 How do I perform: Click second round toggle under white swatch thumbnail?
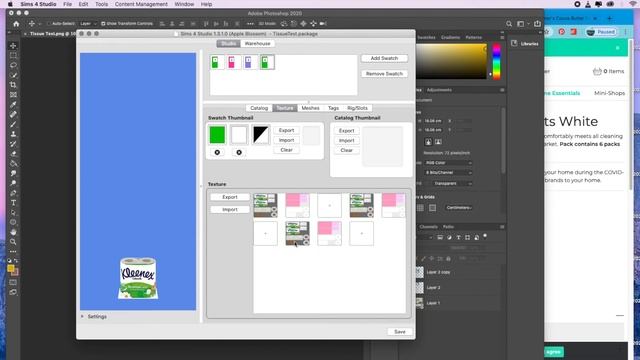tap(239, 152)
